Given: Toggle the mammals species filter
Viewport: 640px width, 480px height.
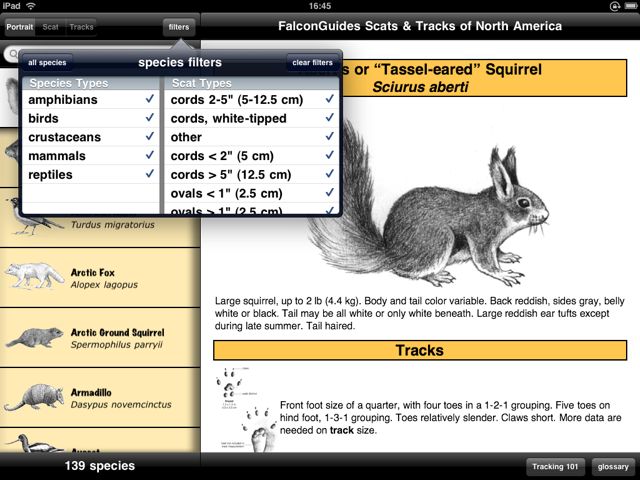Looking at the screenshot, I should [x=91, y=156].
